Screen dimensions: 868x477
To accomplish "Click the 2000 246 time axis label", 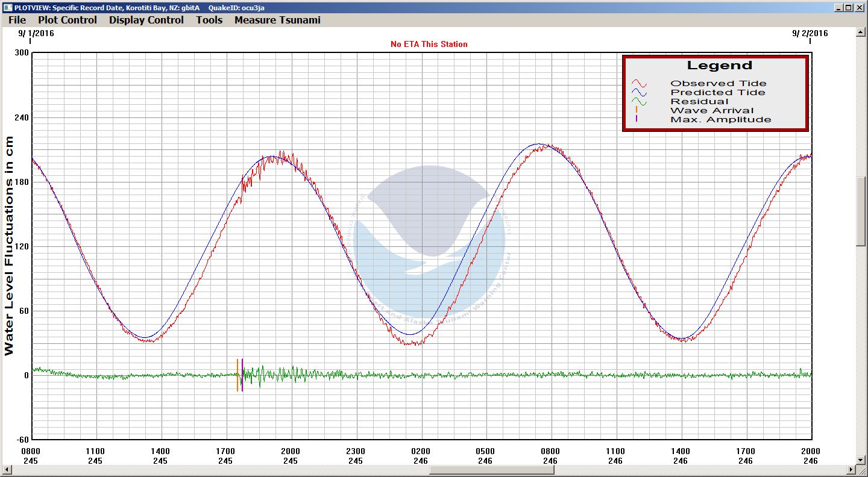I will [x=811, y=456].
